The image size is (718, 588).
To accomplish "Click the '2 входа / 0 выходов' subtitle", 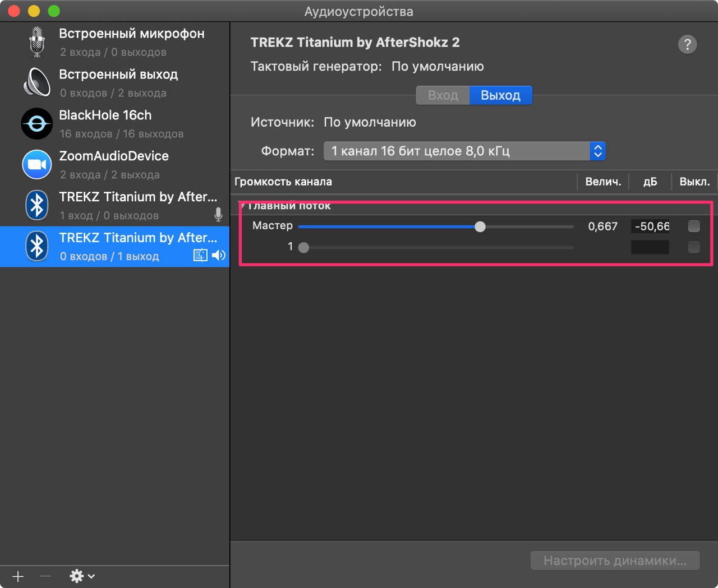I will (x=113, y=52).
